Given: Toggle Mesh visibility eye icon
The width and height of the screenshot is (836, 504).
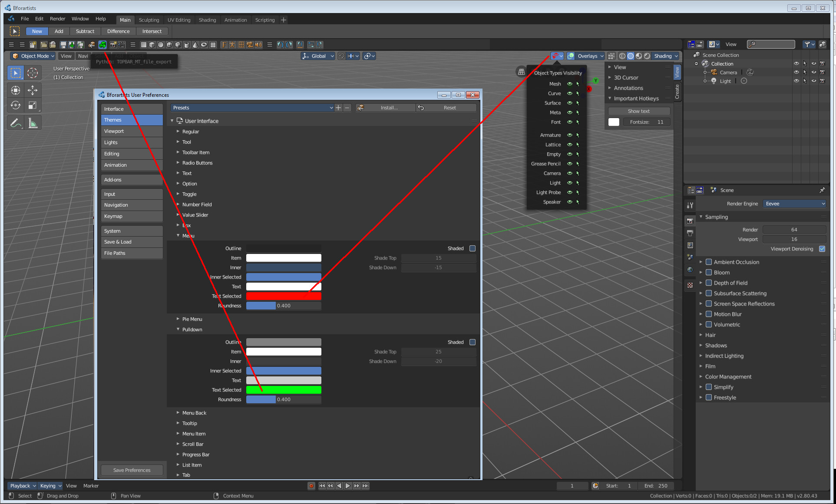Looking at the screenshot, I should point(569,84).
